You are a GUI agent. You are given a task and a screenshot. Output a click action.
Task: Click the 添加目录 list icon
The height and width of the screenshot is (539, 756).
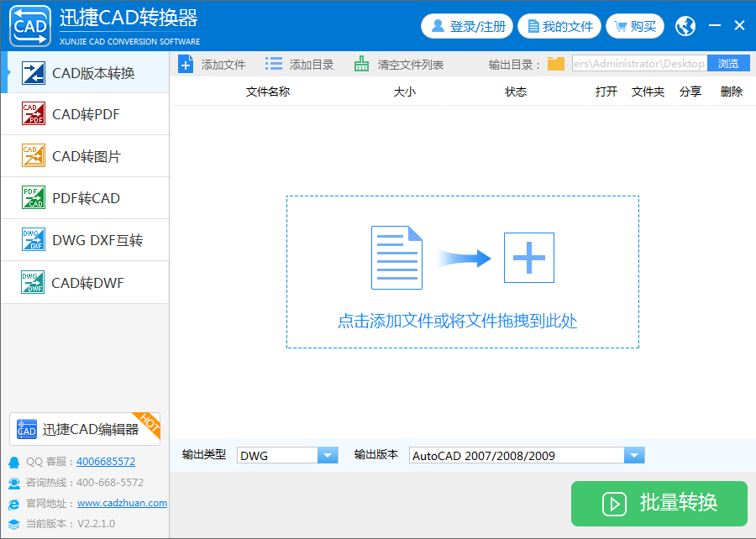coord(274,64)
